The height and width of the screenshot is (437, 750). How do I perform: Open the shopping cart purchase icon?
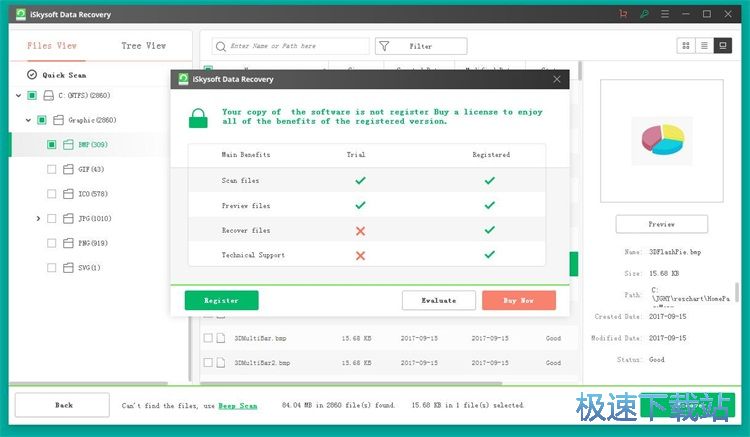(623, 14)
